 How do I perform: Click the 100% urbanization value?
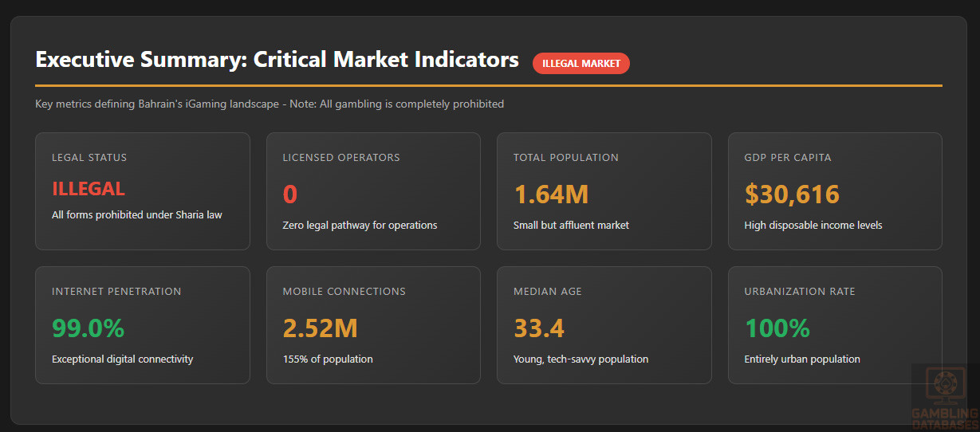click(x=777, y=328)
